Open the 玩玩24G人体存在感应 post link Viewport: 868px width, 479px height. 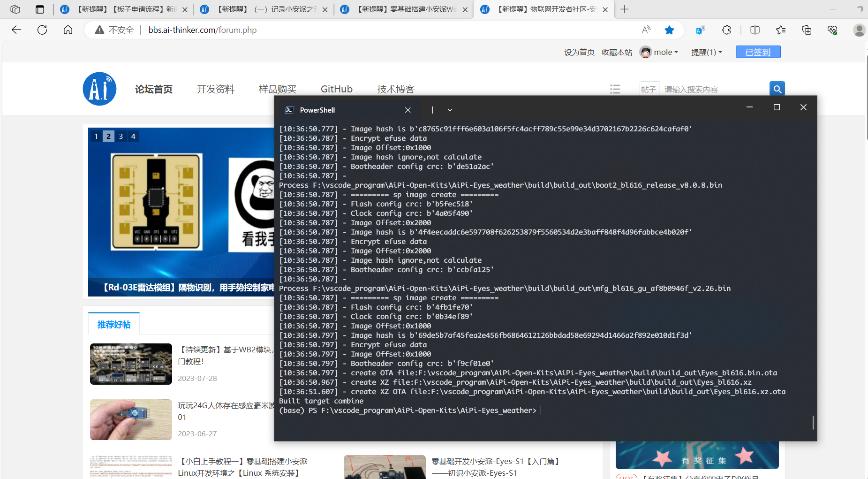[226, 411]
